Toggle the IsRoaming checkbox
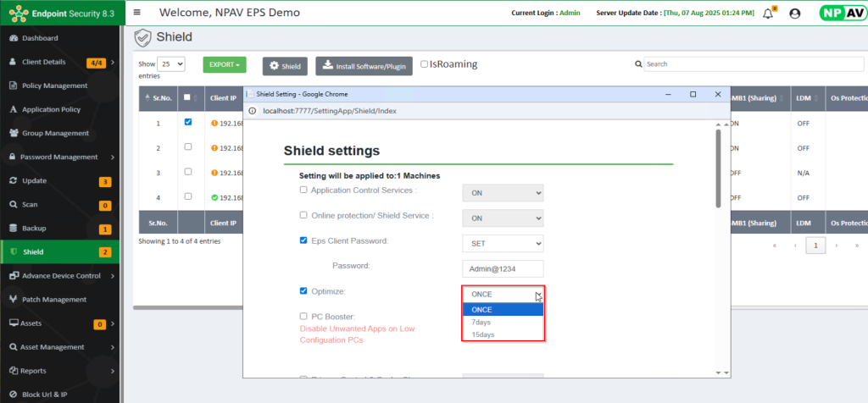Image resolution: width=868 pixels, height=403 pixels. [x=425, y=64]
